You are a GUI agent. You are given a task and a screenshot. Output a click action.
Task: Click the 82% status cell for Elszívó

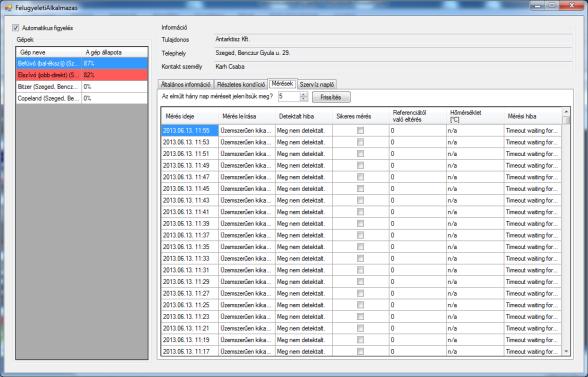click(x=115, y=75)
